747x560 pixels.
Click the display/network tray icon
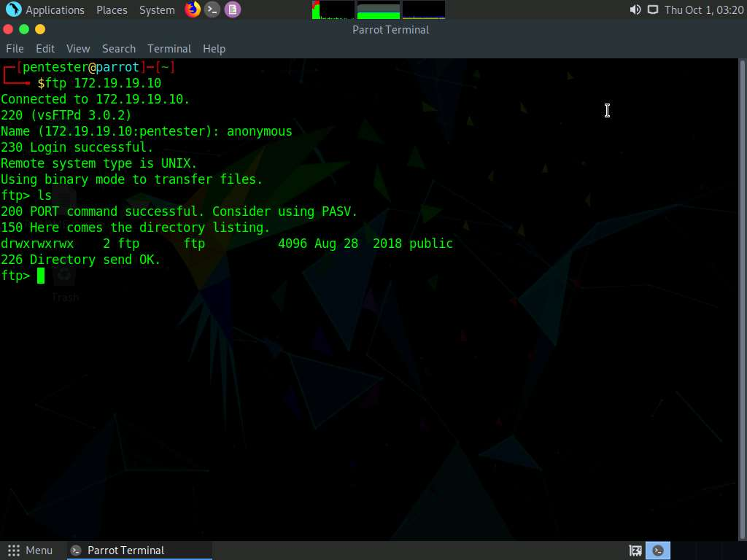click(x=653, y=10)
